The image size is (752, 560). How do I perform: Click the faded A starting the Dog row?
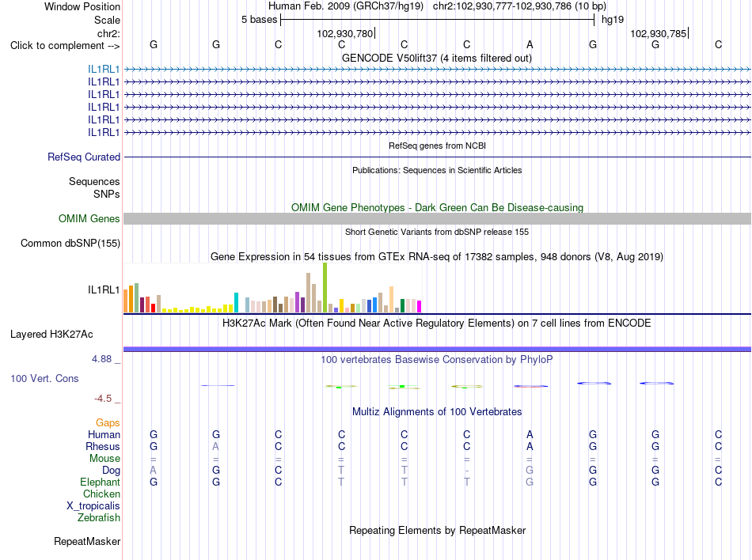[153, 470]
